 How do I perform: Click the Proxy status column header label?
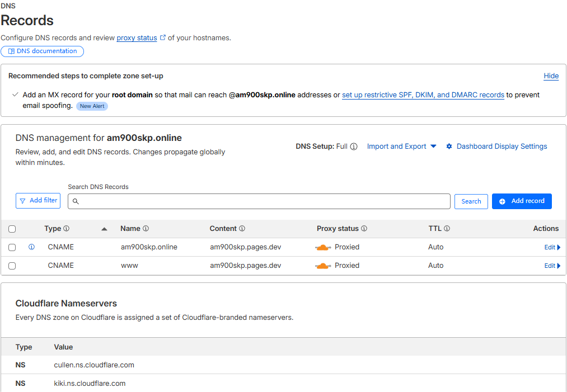[338, 229]
